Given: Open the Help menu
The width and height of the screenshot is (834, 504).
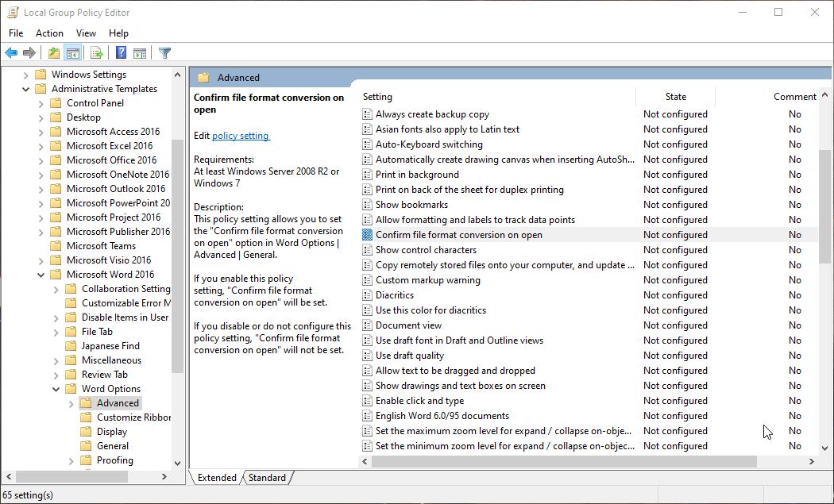Looking at the screenshot, I should point(118,33).
